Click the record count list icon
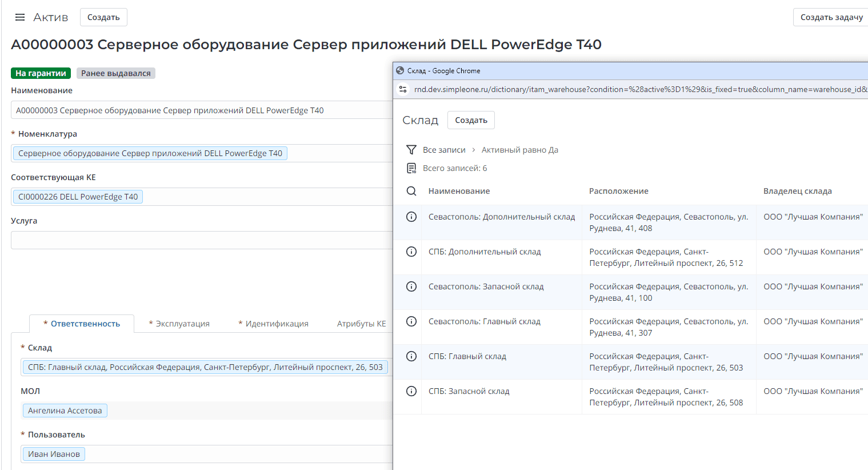This screenshot has height=470, width=868. point(411,168)
